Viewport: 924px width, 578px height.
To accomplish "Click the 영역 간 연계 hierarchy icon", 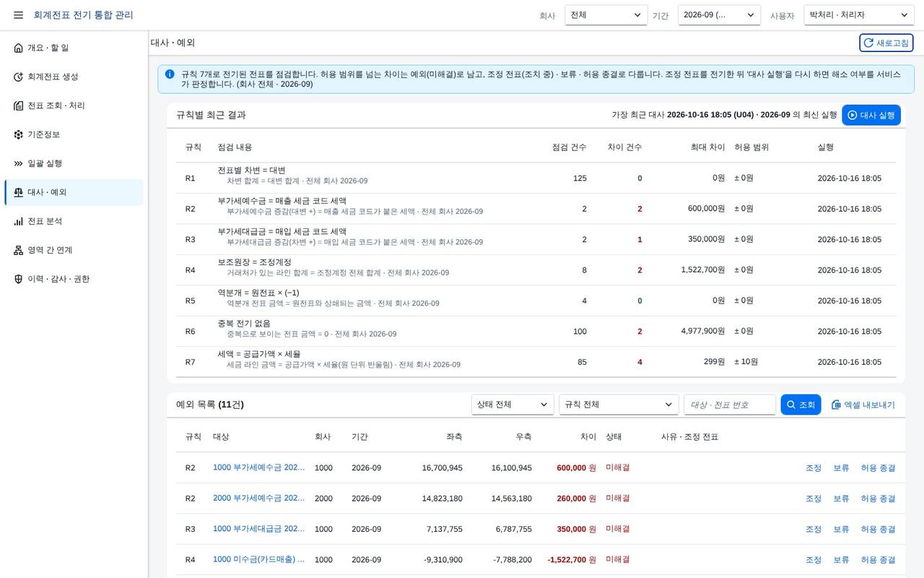I will pyautogui.click(x=19, y=250).
